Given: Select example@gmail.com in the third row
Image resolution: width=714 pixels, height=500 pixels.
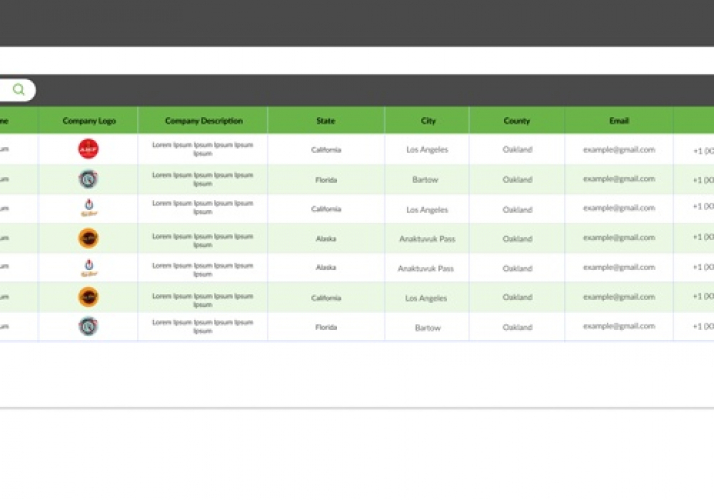Looking at the screenshot, I should click(619, 208).
